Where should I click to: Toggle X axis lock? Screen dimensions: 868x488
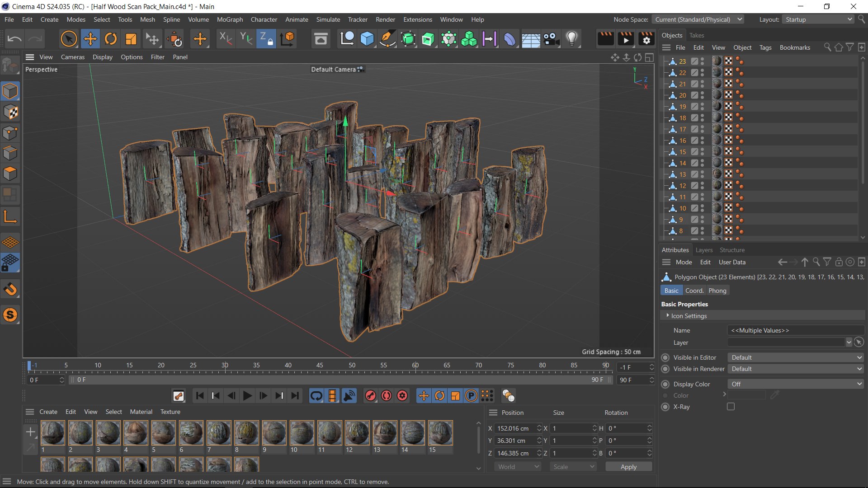click(x=225, y=39)
